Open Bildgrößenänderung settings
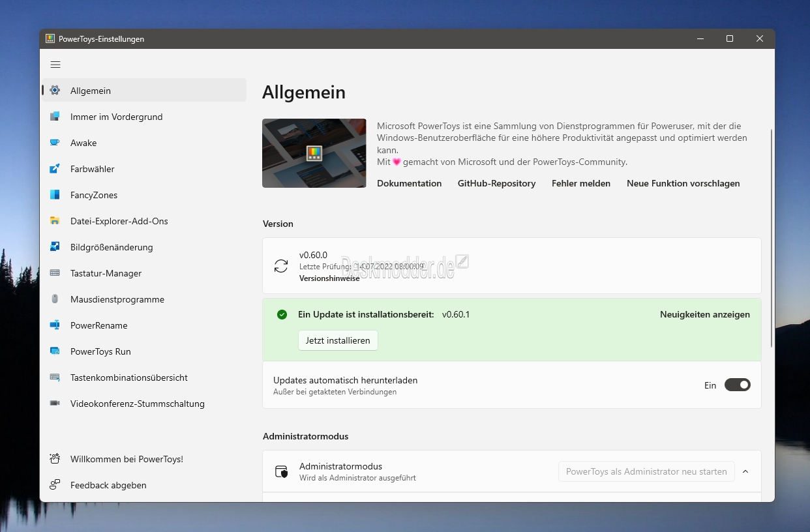 [x=144, y=247]
